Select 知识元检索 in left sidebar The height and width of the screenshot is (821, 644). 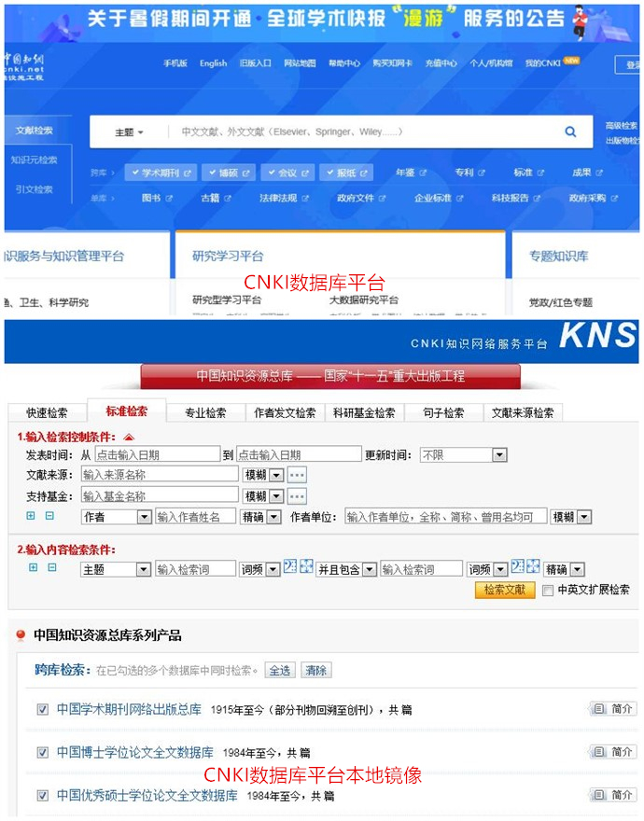tap(34, 160)
